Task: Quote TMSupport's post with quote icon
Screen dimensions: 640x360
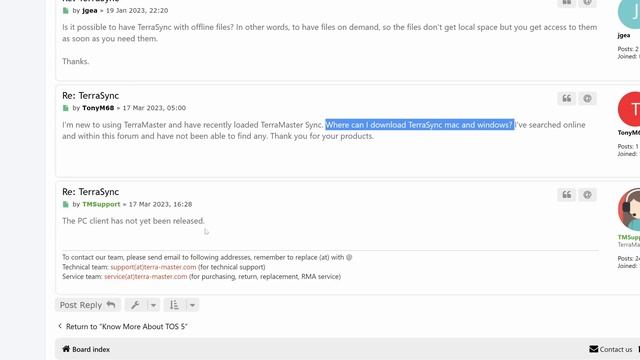Action: pyautogui.click(x=567, y=195)
